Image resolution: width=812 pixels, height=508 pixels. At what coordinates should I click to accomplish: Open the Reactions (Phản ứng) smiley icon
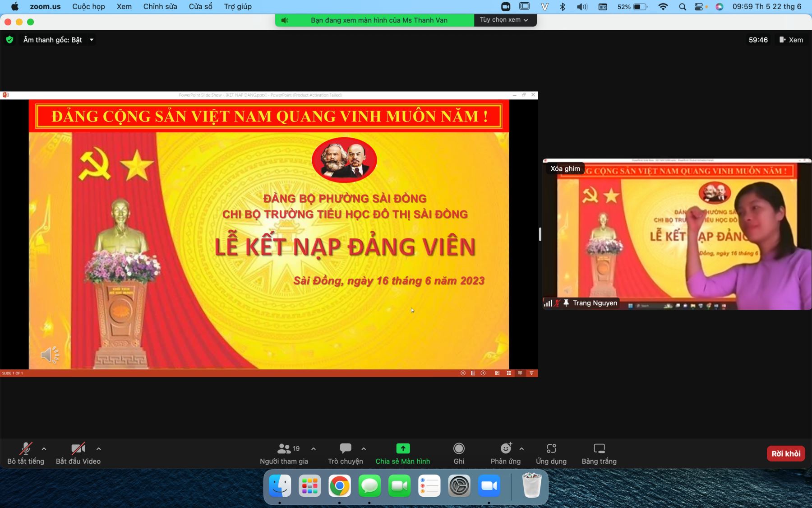tap(506, 448)
